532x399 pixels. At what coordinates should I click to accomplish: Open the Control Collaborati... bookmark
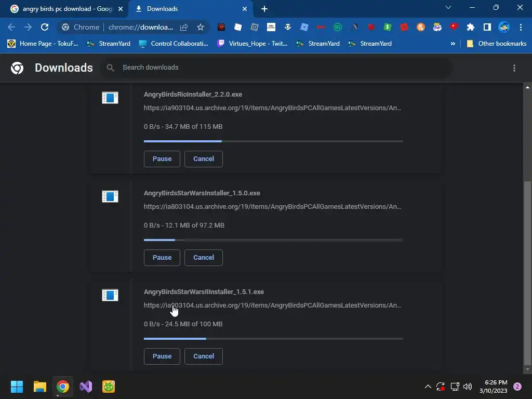174,44
